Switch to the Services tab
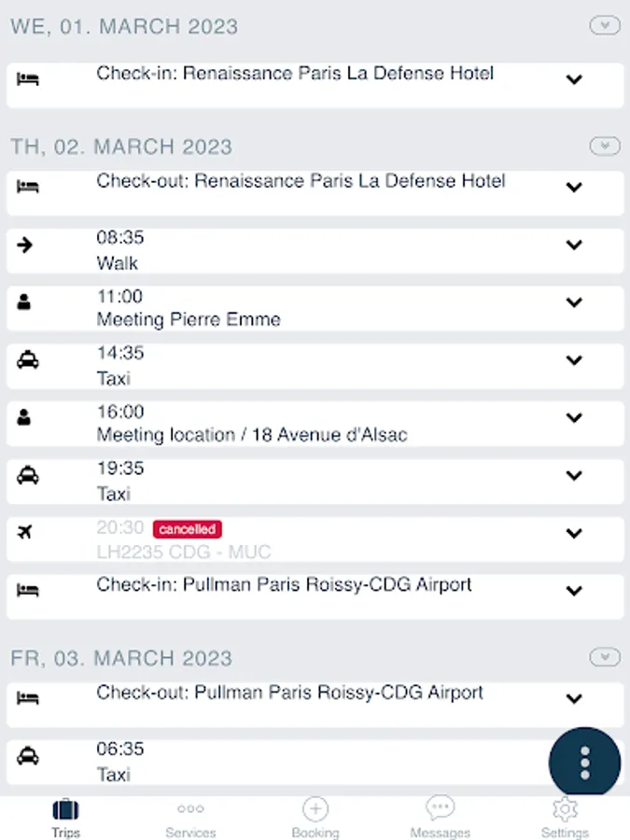Image resolution: width=630 pixels, height=840 pixels. point(190,818)
